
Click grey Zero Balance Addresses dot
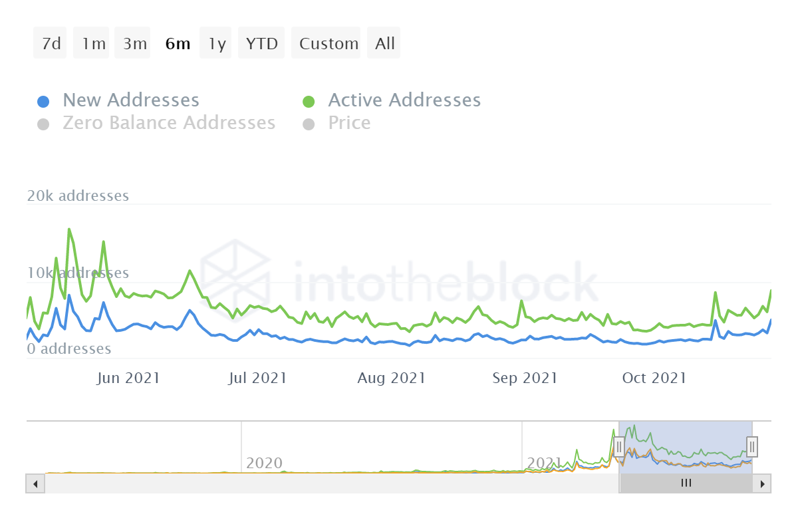tap(43, 124)
